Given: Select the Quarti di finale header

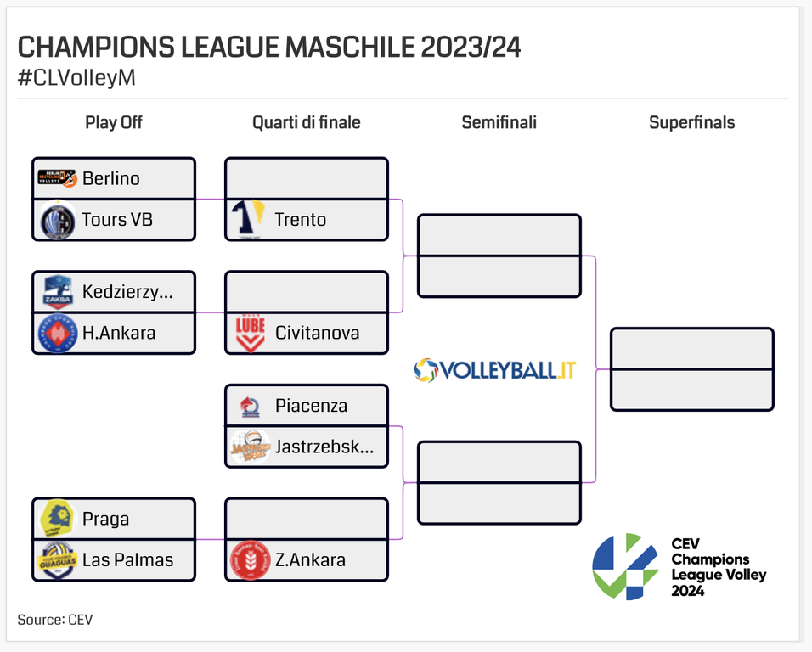Looking at the screenshot, I should pyautogui.click(x=307, y=122).
